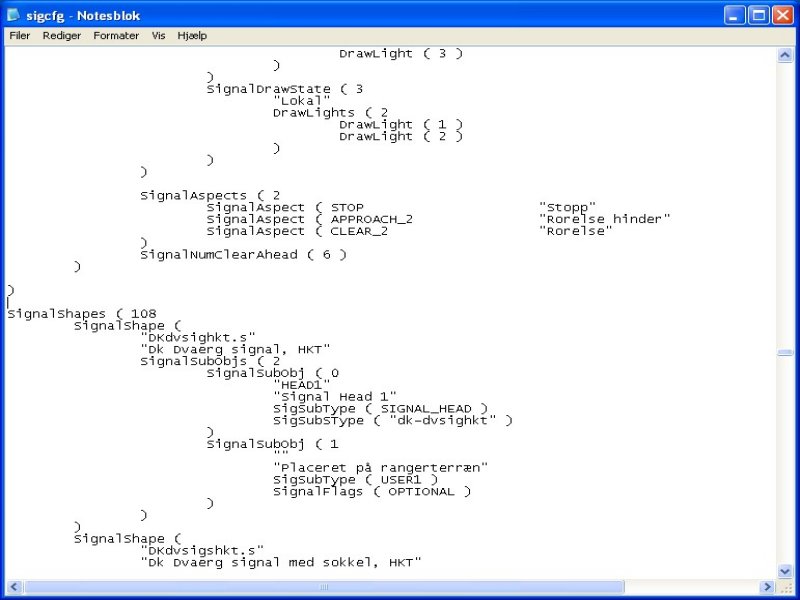Click 'SignalAspect ( CLEAR_2' line

point(297,231)
